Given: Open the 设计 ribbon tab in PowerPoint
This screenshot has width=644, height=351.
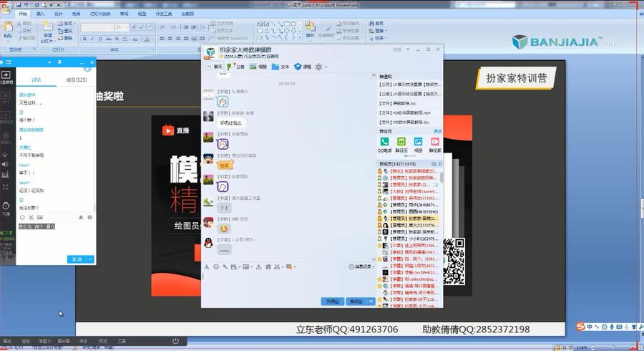Looking at the screenshot, I should (x=59, y=14).
